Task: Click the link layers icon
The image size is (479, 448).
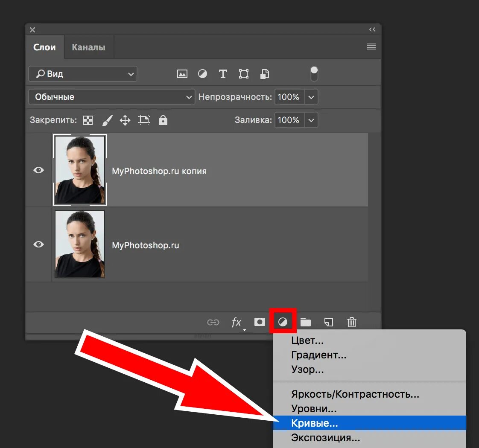Action: point(213,322)
